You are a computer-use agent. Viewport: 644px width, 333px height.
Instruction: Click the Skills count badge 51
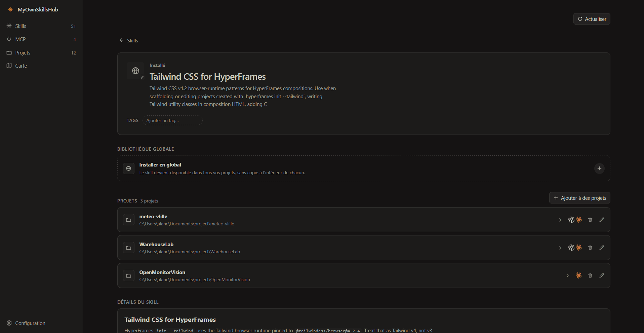click(x=73, y=26)
